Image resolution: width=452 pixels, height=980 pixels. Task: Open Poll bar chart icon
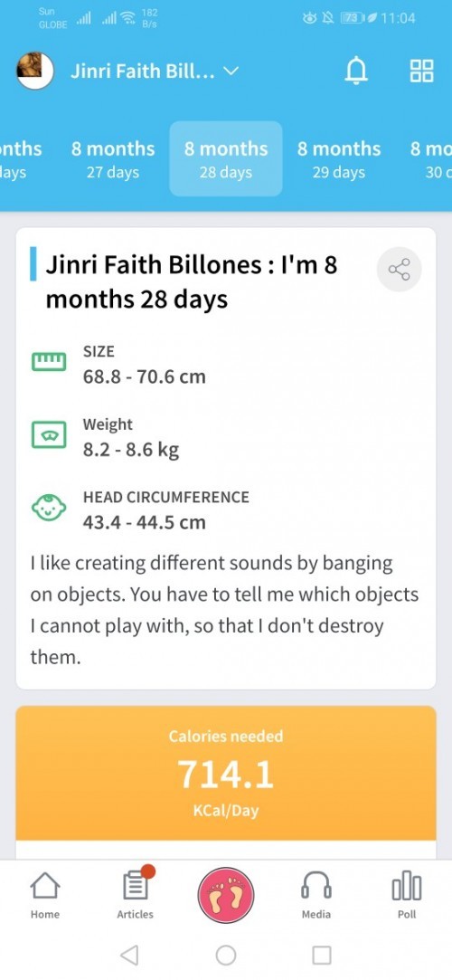[407, 895]
